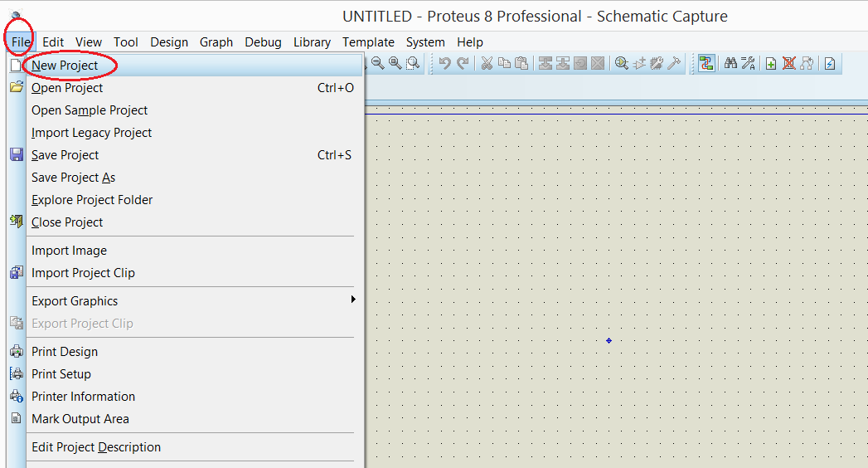
Task: Open Print Setup
Action: click(186, 374)
